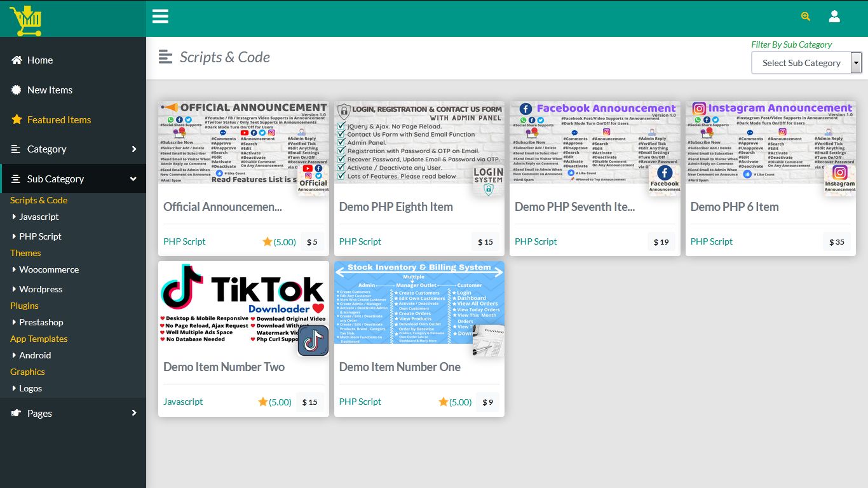Go to Home in sidebar
The width and height of the screenshot is (868, 488).
click(73, 60)
